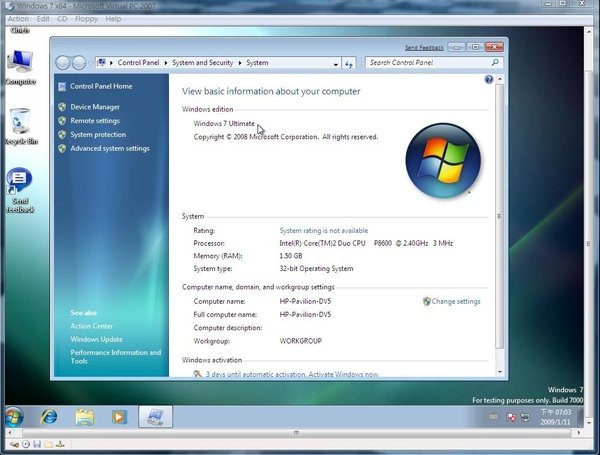Viewport: 600px width, 455px height.
Task: Click the System window scroll down arrow
Action: (500, 372)
